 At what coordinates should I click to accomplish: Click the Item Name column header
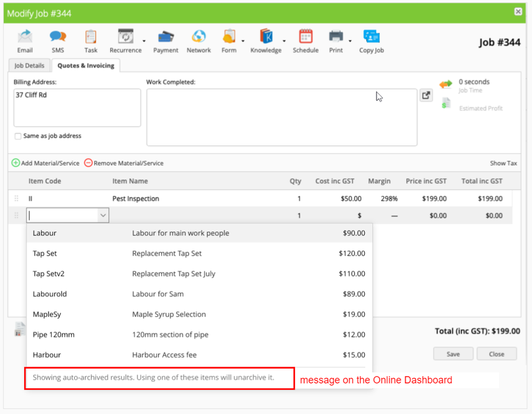pos(130,181)
